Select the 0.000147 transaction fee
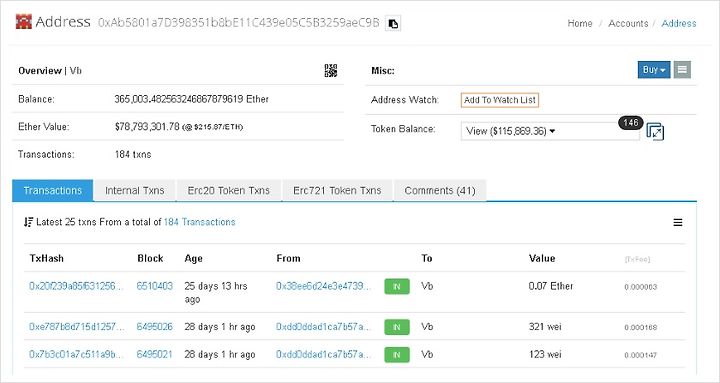Image resolution: width=720 pixels, height=383 pixels. click(641, 355)
